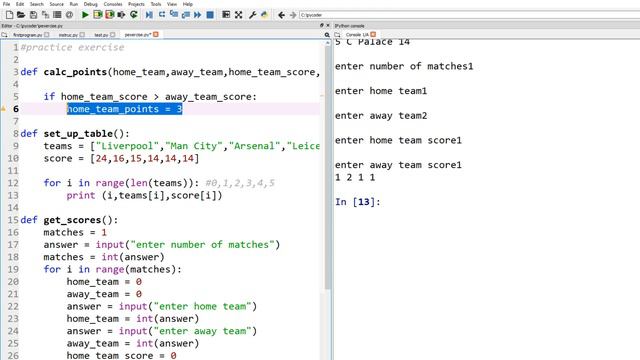Open the Edit menu

[x=20, y=4]
